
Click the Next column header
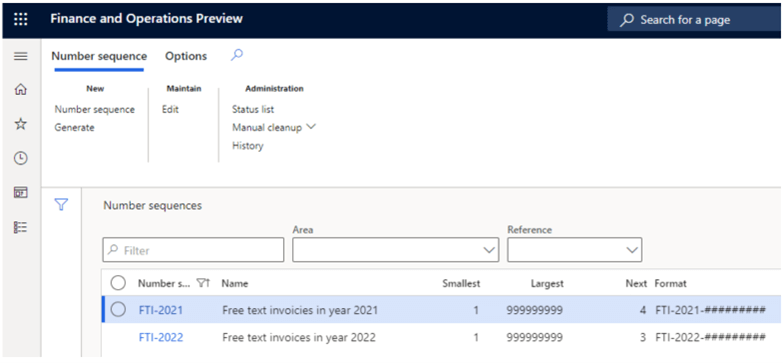pos(636,284)
